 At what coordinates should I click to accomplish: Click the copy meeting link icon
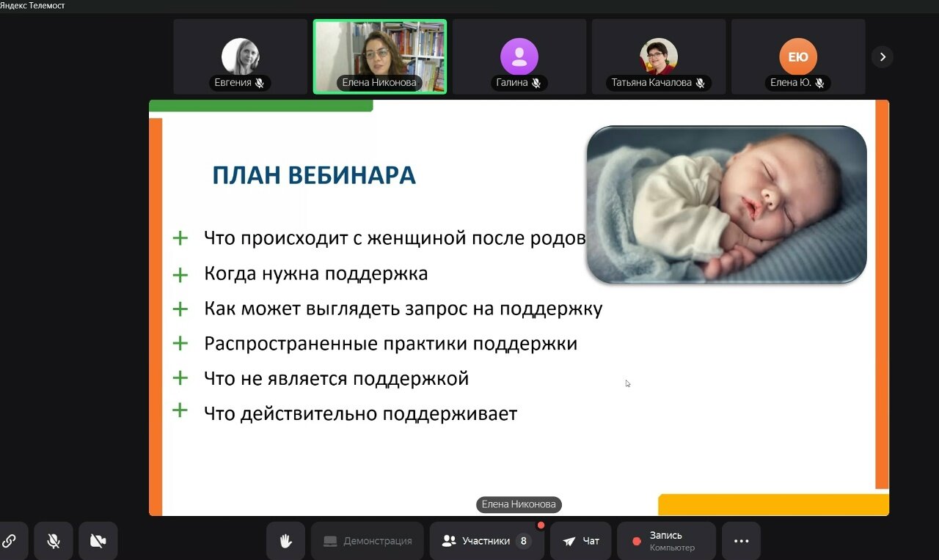10,541
